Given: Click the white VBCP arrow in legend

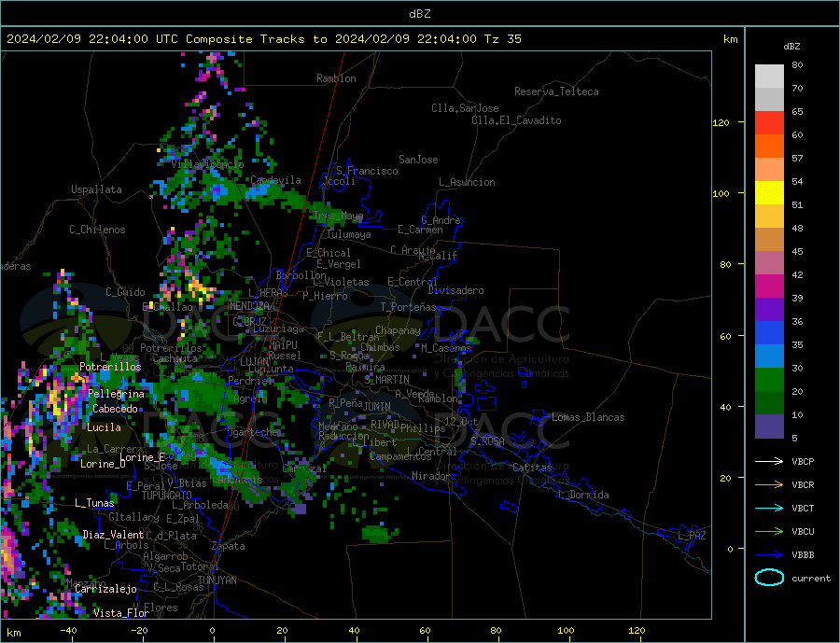Looking at the screenshot, I should pyautogui.click(x=769, y=461).
